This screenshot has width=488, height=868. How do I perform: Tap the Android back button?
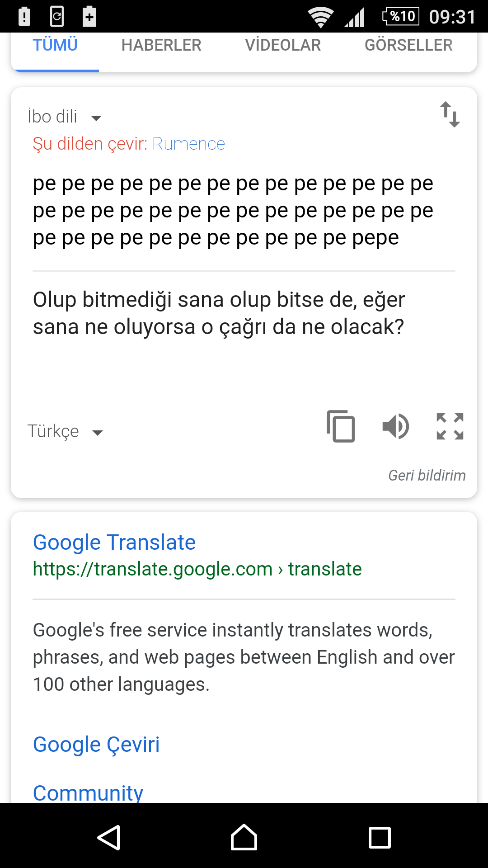click(x=109, y=837)
